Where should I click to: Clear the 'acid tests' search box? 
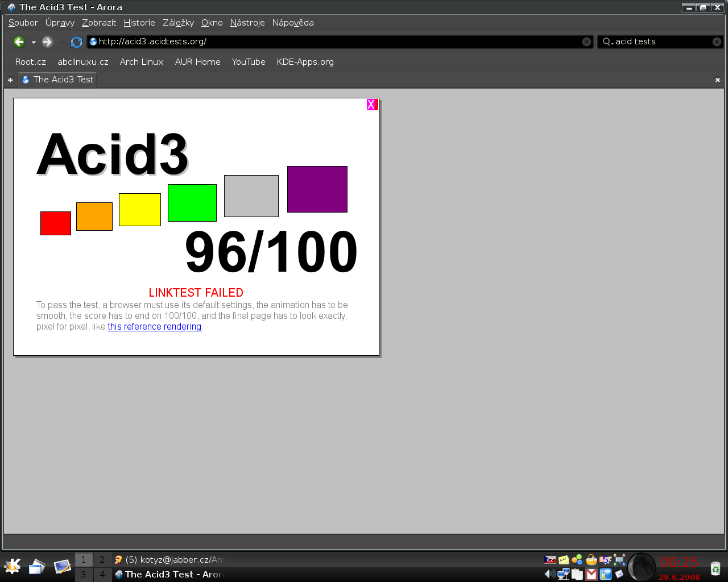pos(717,41)
